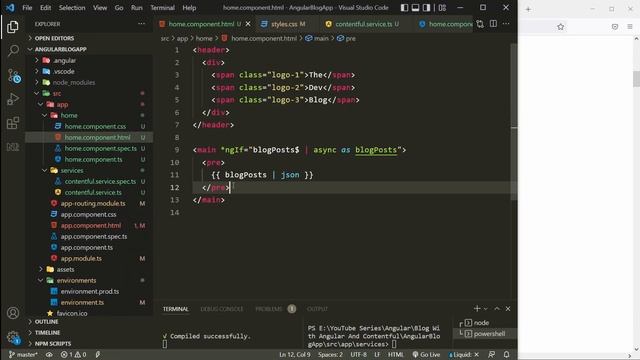The image size is (640, 360).
Task: Open the Extensions view
Action: [x=13, y=123]
